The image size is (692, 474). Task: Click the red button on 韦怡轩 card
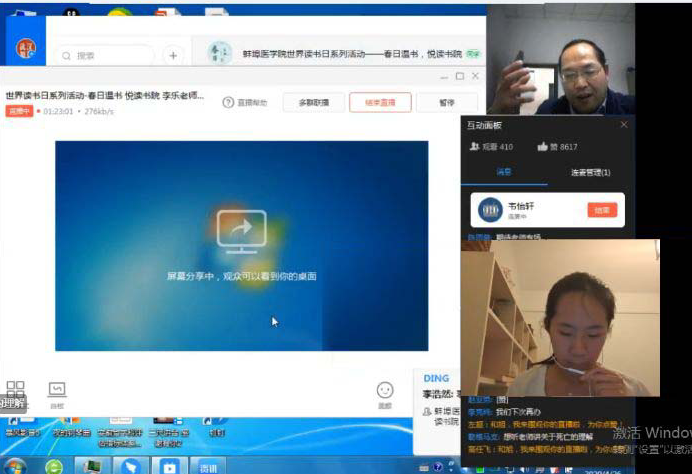coord(602,210)
